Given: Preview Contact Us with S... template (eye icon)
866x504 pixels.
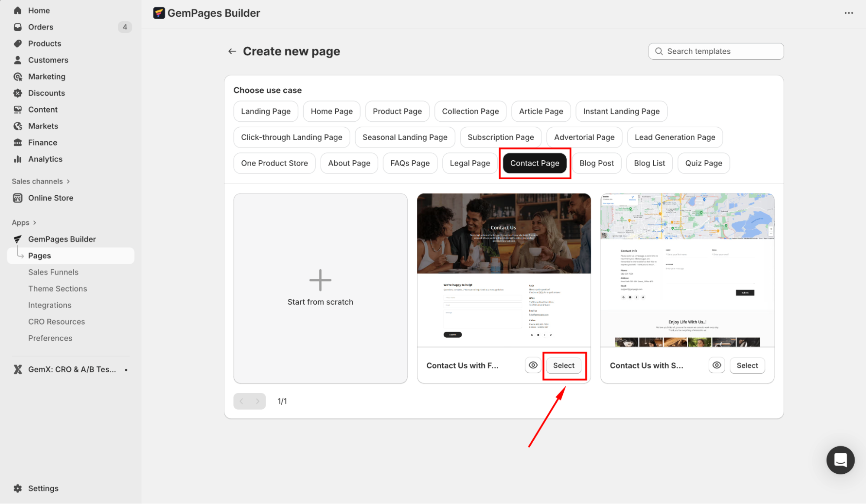Looking at the screenshot, I should point(717,365).
